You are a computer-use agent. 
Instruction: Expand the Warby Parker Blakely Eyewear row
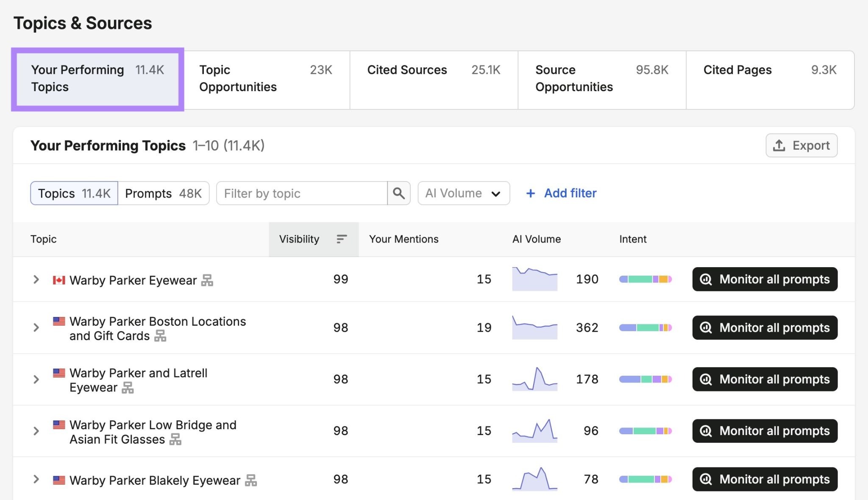(36, 479)
